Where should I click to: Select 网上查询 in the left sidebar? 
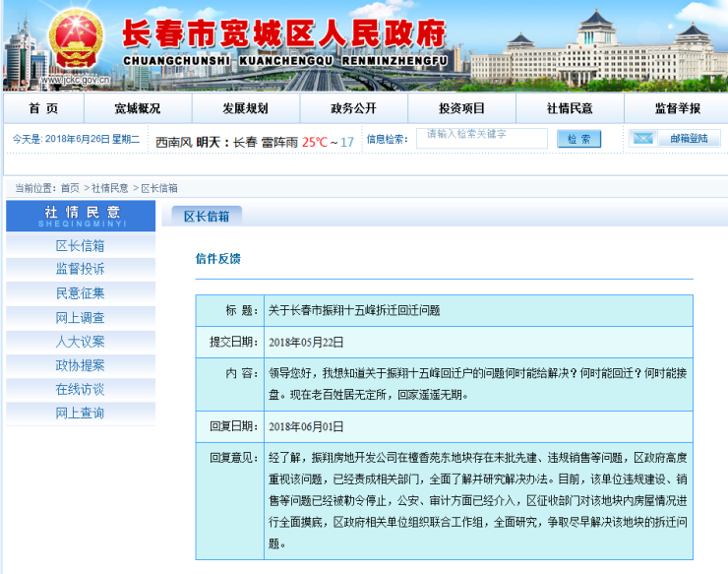click(x=81, y=414)
